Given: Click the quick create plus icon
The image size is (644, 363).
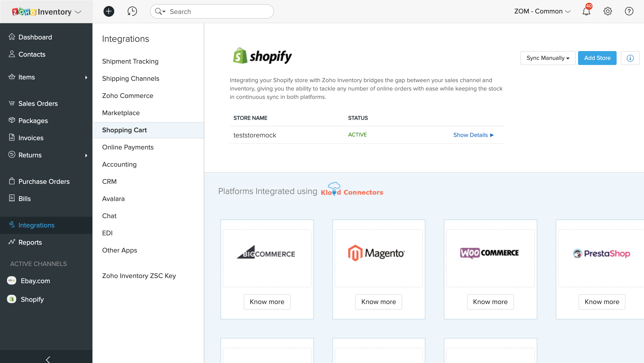Looking at the screenshot, I should [x=109, y=11].
